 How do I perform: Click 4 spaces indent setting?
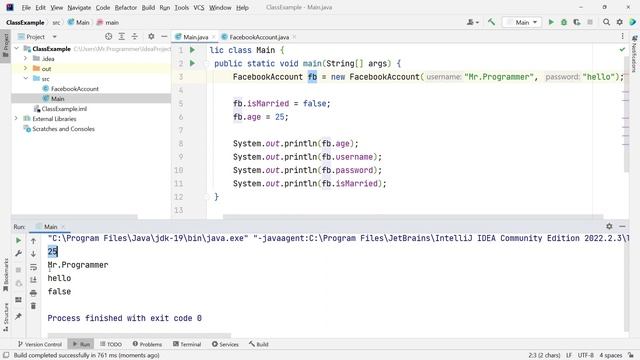[611, 355]
